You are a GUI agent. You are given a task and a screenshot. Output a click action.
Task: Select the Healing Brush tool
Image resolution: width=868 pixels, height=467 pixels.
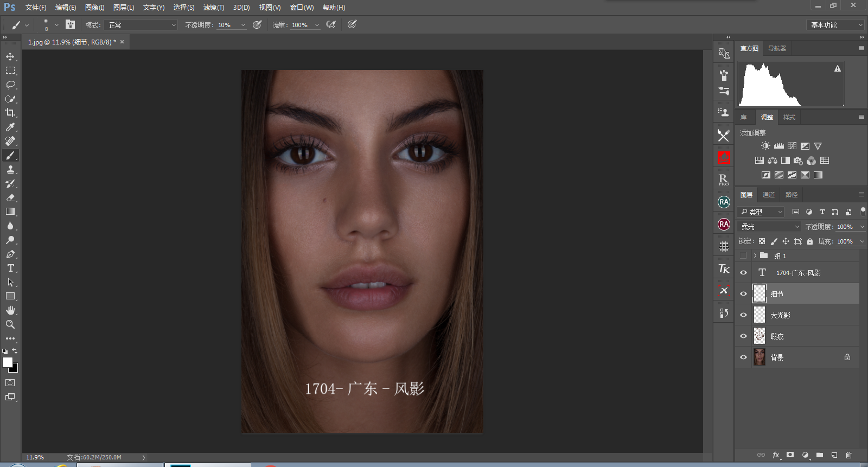pyautogui.click(x=10, y=141)
